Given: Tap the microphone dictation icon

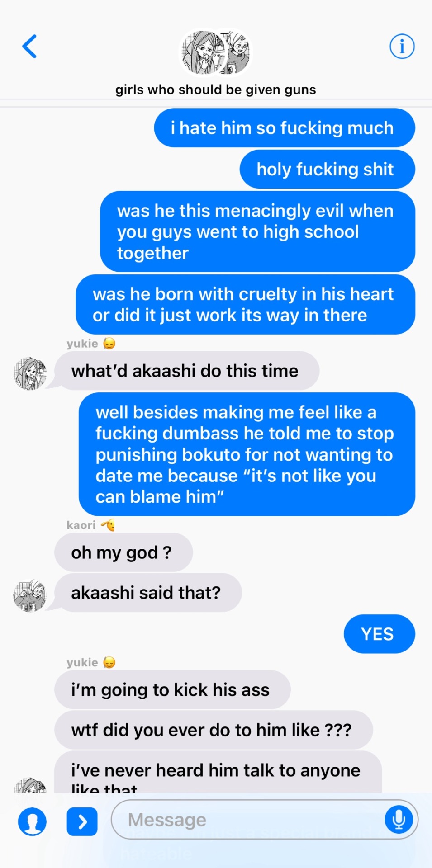Looking at the screenshot, I should (398, 819).
